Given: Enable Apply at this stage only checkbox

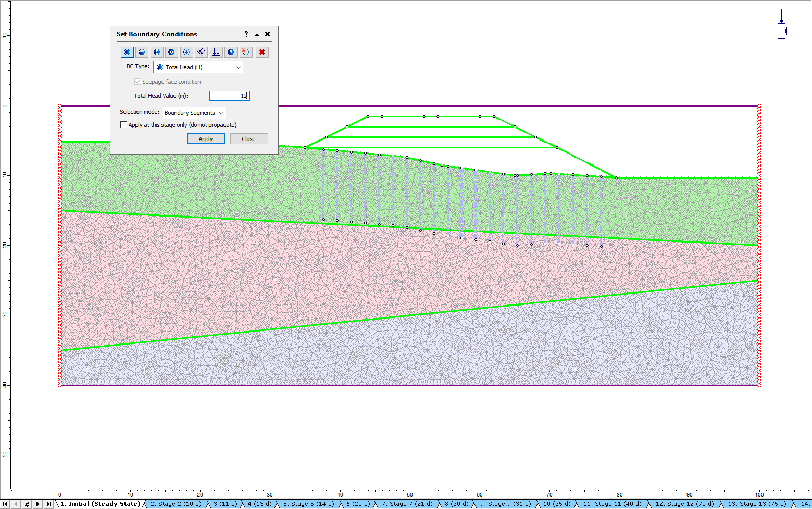Looking at the screenshot, I should point(124,125).
